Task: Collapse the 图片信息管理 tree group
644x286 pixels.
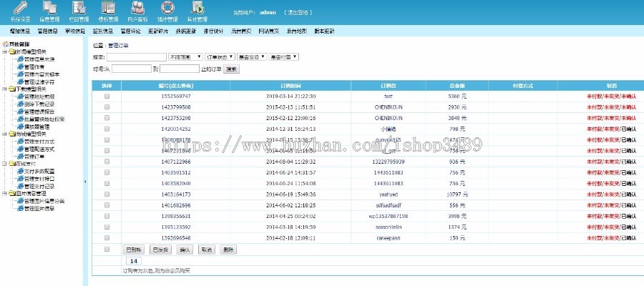Action: [4, 193]
